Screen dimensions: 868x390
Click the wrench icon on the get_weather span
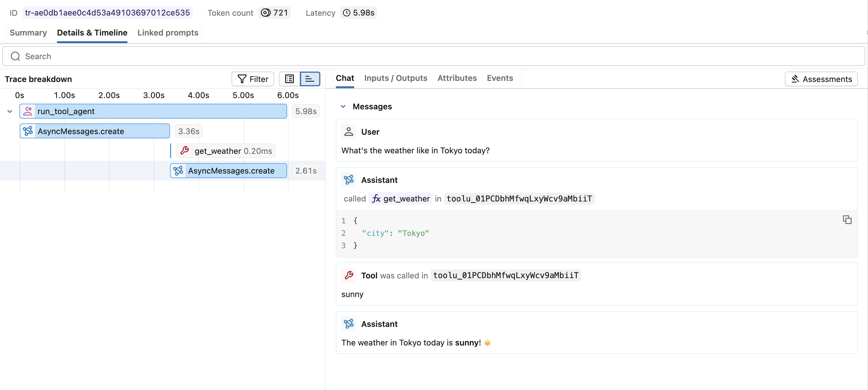[185, 150]
